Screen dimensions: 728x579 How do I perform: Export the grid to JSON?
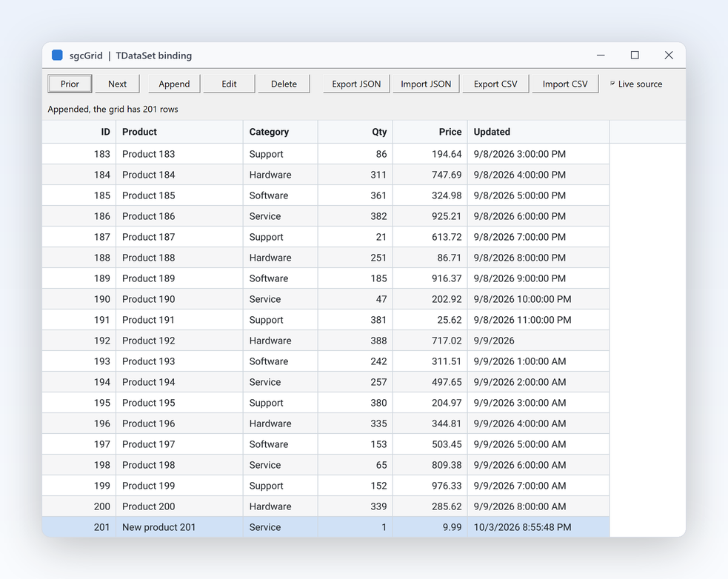click(356, 84)
